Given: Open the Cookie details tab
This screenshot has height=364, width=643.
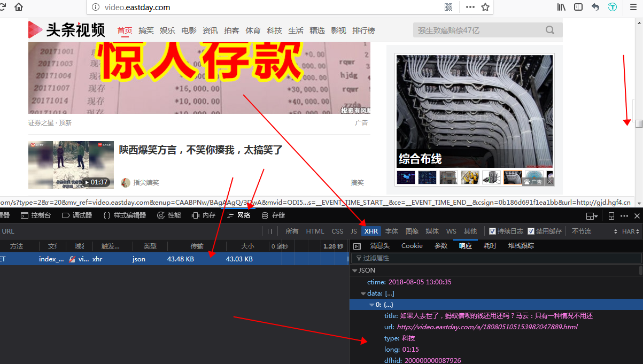Looking at the screenshot, I should click(412, 246).
